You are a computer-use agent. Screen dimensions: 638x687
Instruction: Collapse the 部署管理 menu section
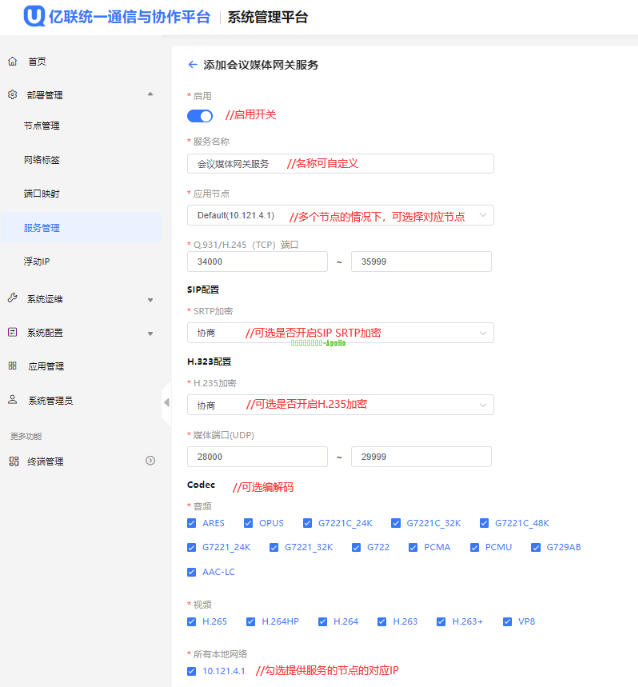[150, 95]
